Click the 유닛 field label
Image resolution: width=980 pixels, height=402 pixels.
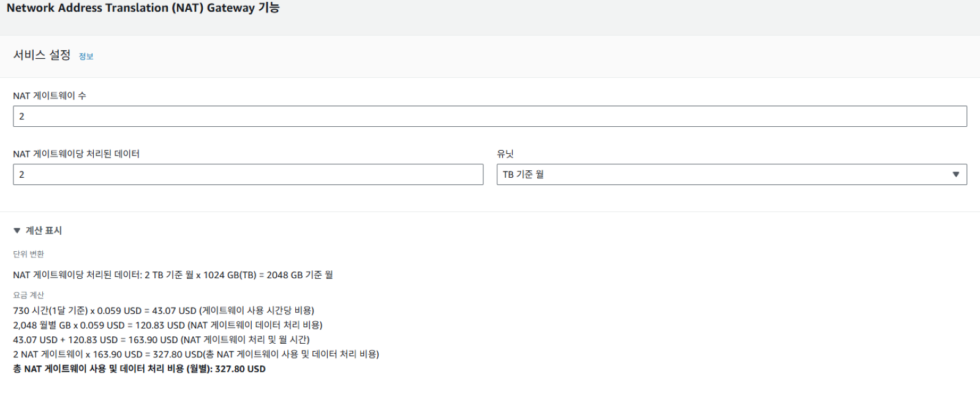[505, 154]
